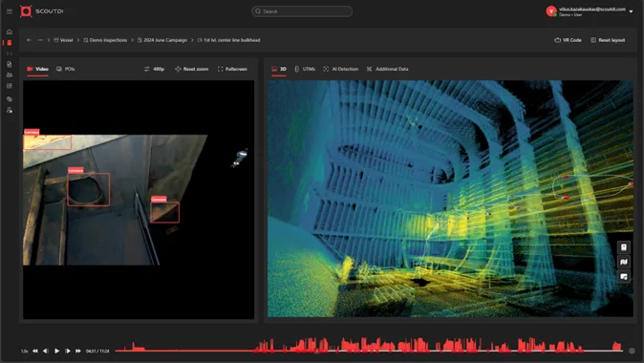Screen dimensions: 644x363
Task: Open the hamburger menu icon
Action: click(x=9, y=11)
